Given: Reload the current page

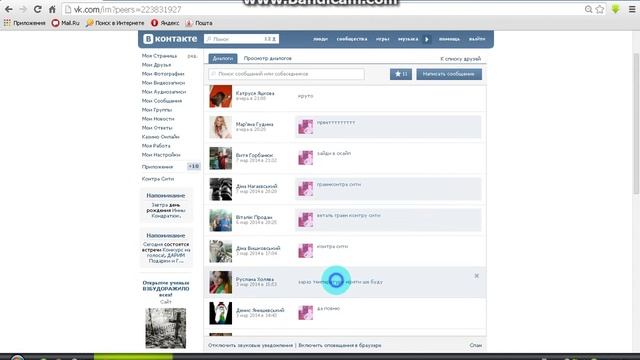Looking at the screenshot, I should click(38, 9).
